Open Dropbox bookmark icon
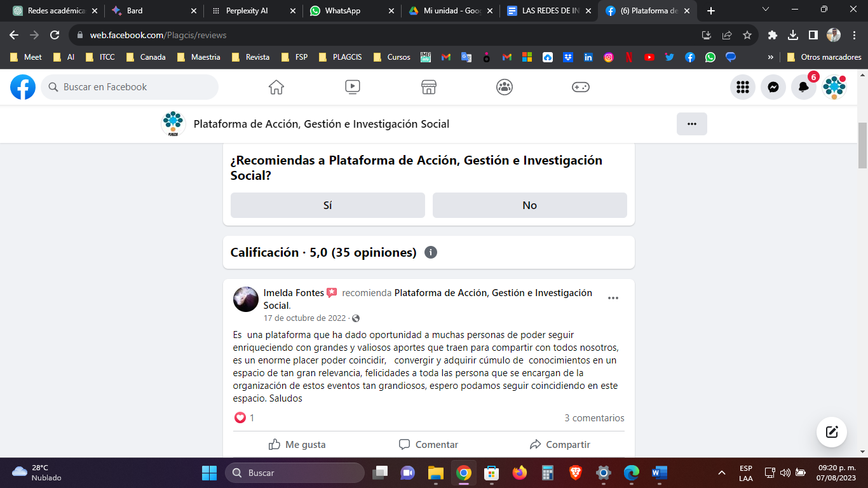Image resolution: width=868 pixels, height=488 pixels. (568, 57)
